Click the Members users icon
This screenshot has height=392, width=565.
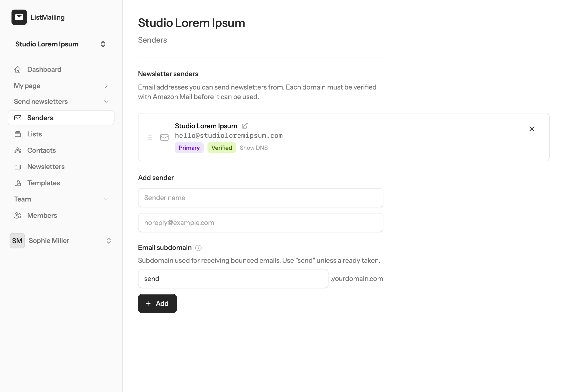pos(18,215)
